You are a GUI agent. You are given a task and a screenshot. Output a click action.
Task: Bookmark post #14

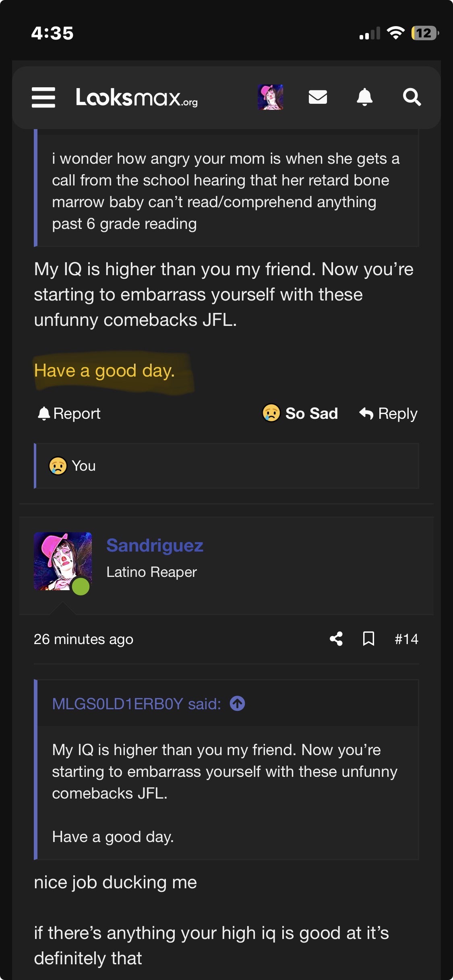(368, 639)
